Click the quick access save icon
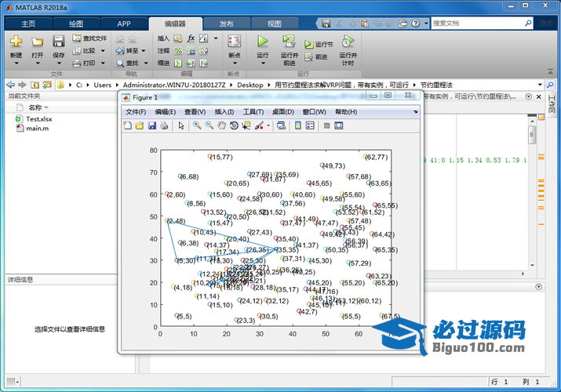 click(x=326, y=24)
